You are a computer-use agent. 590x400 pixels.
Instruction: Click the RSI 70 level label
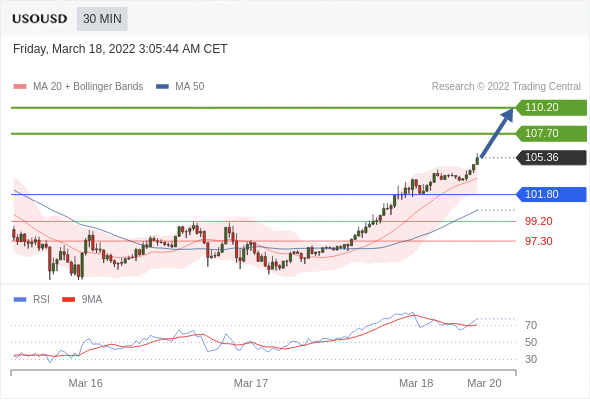(x=531, y=325)
